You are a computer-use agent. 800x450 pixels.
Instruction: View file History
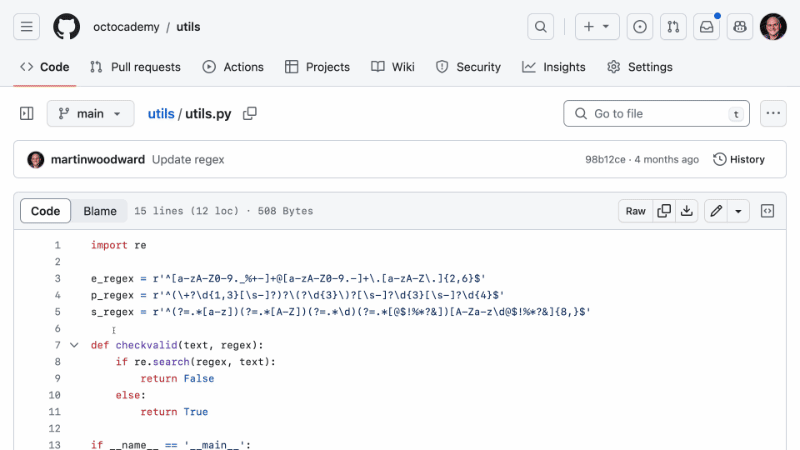coord(739,160)
